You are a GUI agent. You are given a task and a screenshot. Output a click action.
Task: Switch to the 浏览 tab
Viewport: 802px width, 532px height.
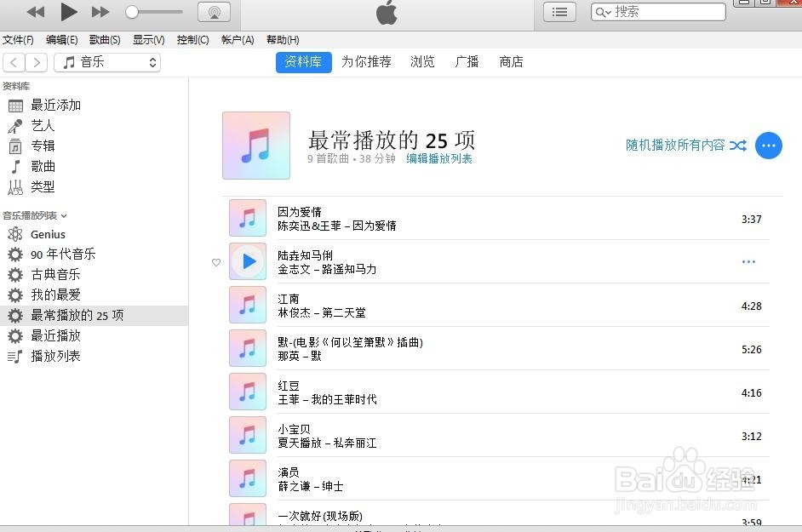pyautogui.click(x=422, y=62)
